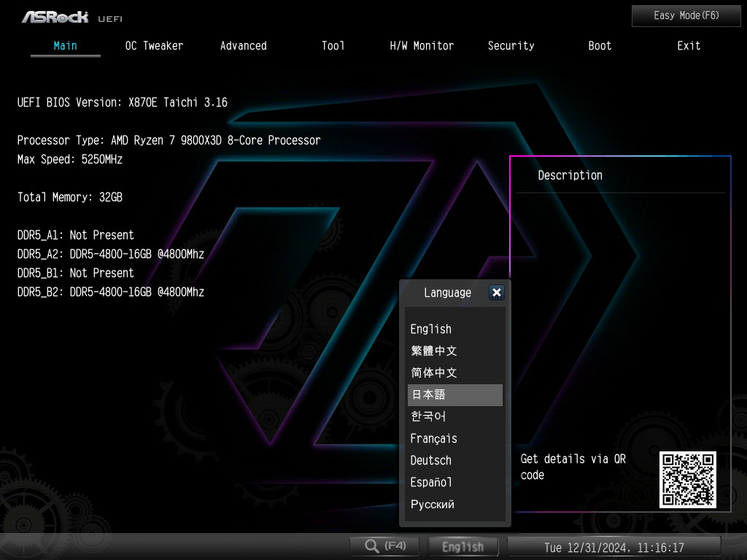Viewport: 747px width, 560px height.
Task: Click the ASRock UEFI logo
Action: point(72,17)
